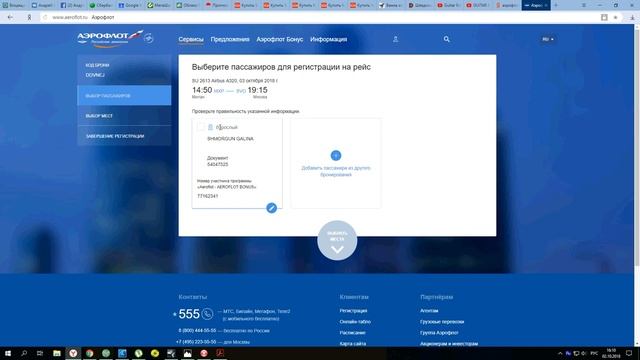Open the Аэрофлот Бонус menu
The image size is (640, 360).
(280, 40)
